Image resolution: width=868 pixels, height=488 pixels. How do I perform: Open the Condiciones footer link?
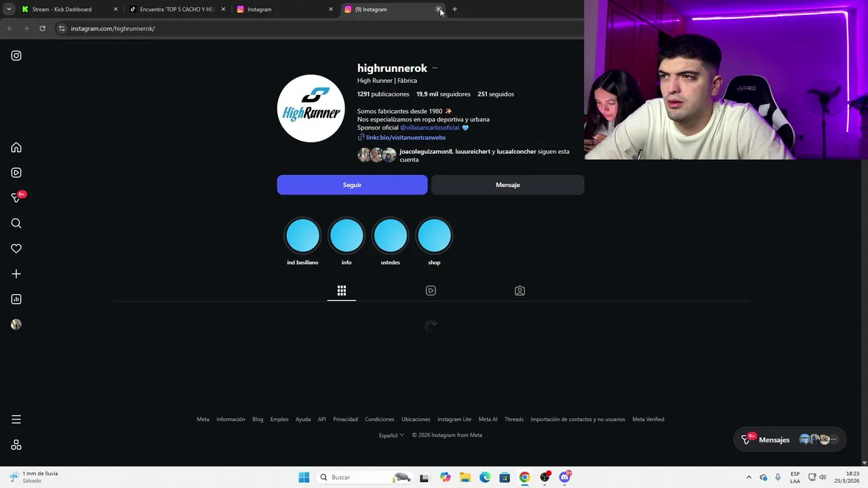(x=379, y=420)
